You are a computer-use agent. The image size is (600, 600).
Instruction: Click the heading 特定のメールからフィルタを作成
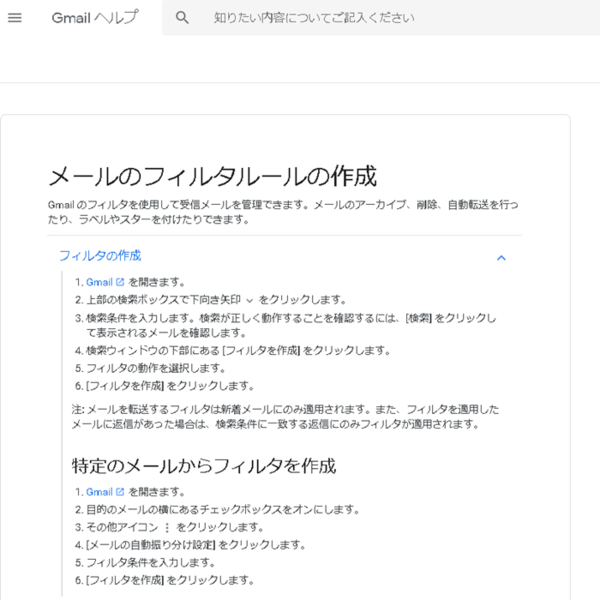point(204,466)
